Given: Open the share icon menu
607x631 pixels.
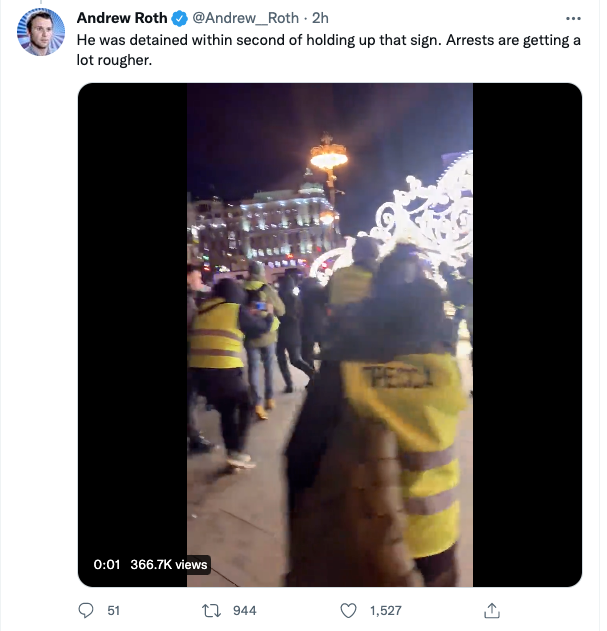Looking at the screenshot, I should pos(491,610).
